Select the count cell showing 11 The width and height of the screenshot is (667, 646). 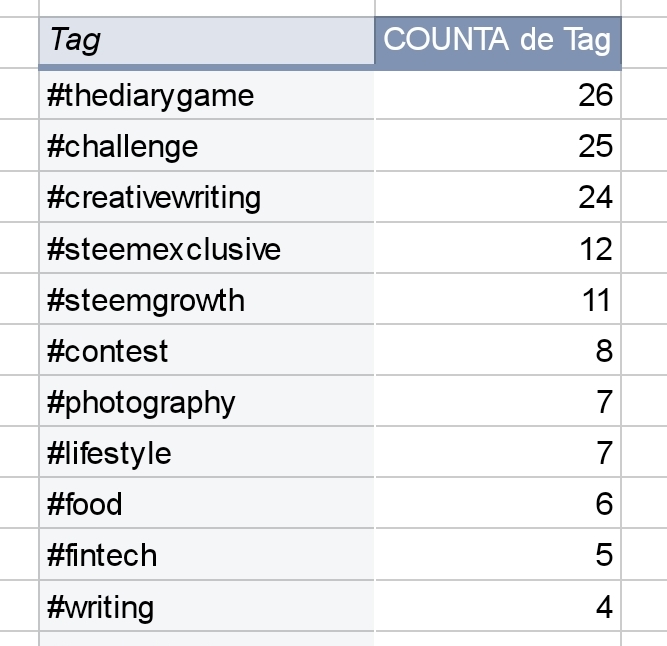coord(498,299)
